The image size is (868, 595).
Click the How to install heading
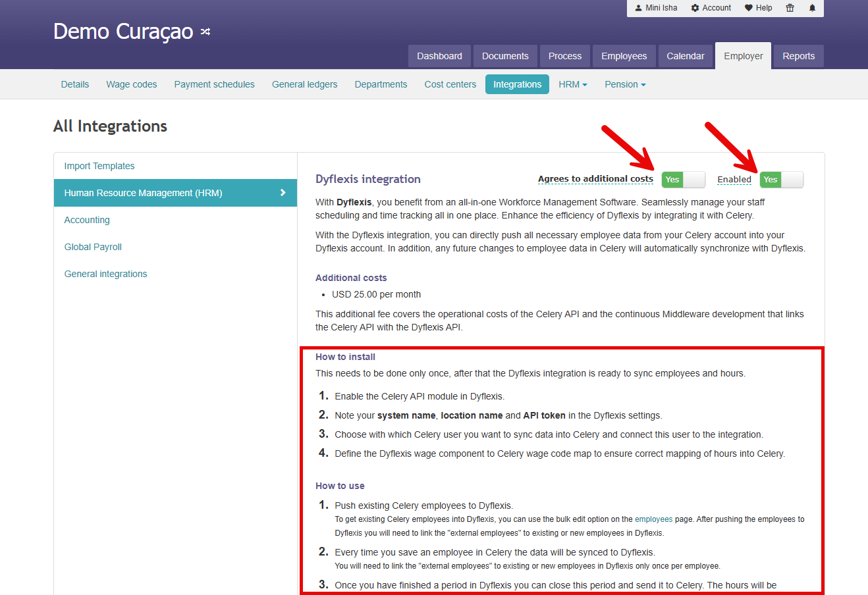click(x=345, y=357)
